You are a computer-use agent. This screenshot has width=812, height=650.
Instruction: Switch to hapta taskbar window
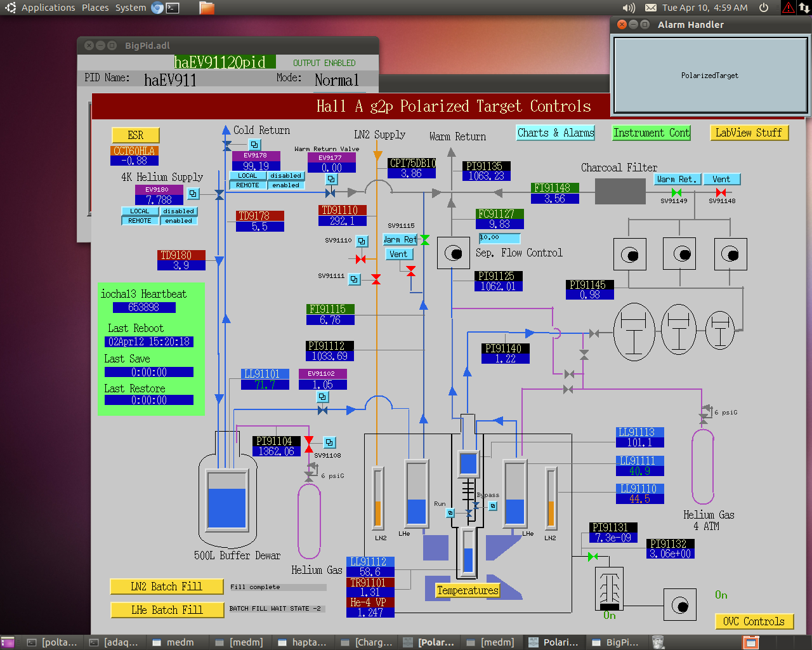tap(303, 642)
